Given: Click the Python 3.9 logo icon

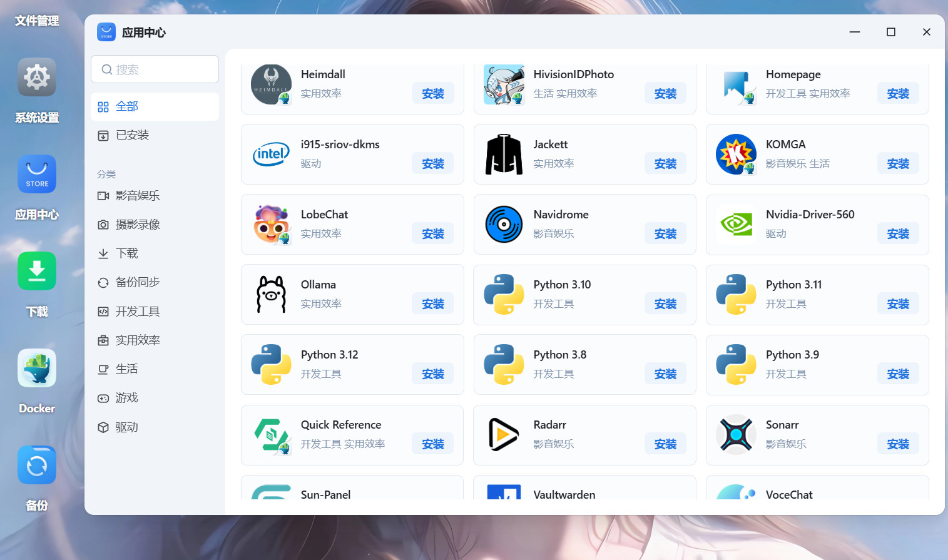Looking at the screenshot, I should [x=736, y=364].
